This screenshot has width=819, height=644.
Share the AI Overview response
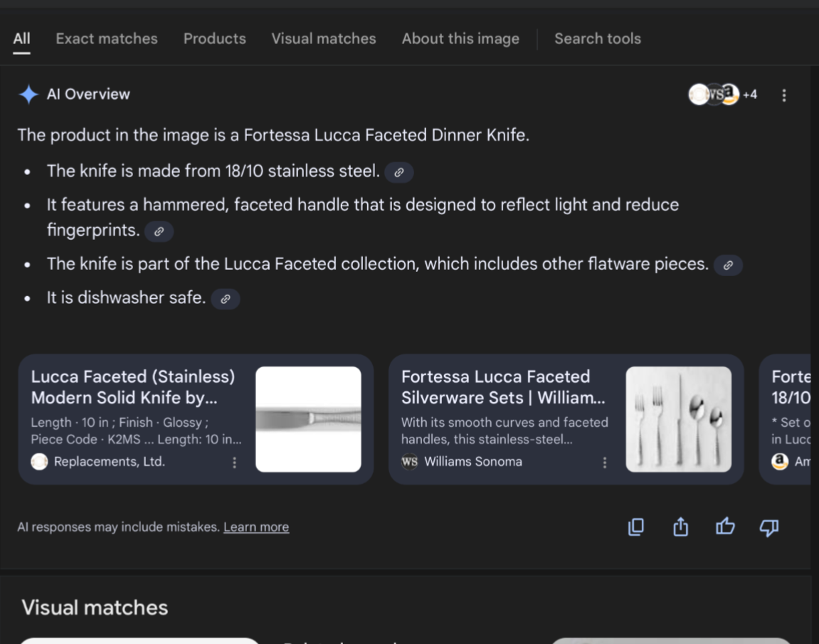coord(681,527)
